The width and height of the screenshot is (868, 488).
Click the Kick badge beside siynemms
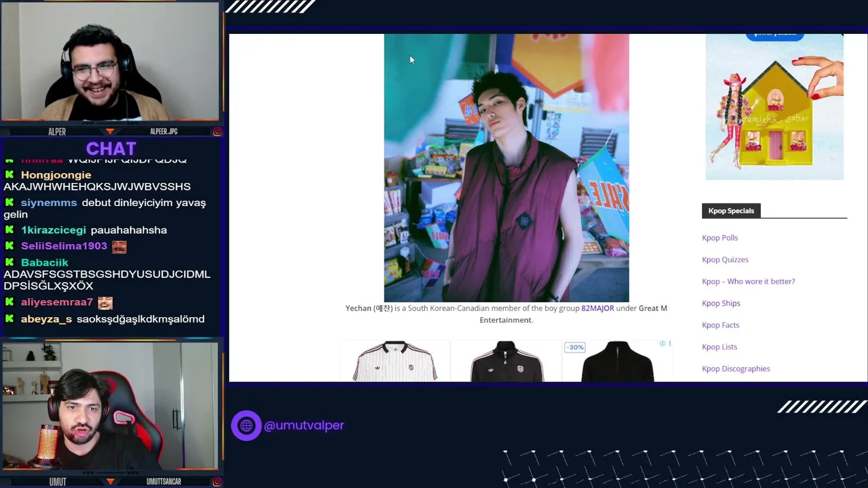[x=9, y=203]
